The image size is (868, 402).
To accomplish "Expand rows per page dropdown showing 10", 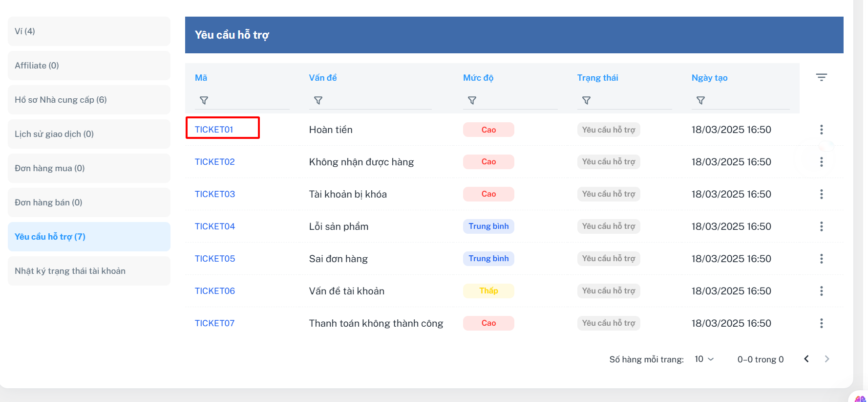I will pos(704,359).
